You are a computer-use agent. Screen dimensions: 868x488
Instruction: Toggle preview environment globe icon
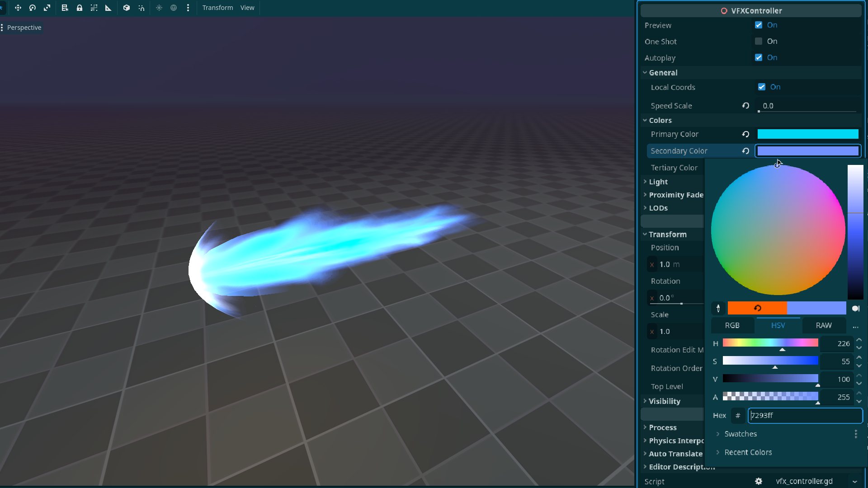(174, 8)
